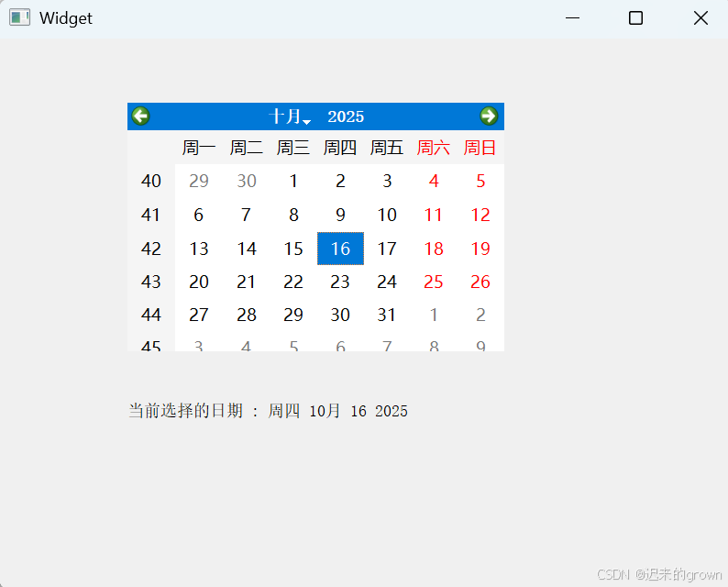Click the red 周日 column header
The image size is (728, 587).
[481, 148]
